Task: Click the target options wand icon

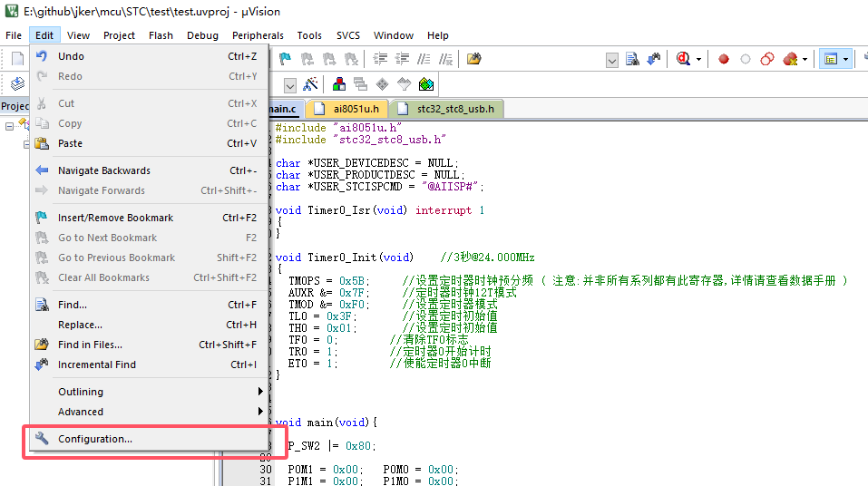Action: (310, 84)
